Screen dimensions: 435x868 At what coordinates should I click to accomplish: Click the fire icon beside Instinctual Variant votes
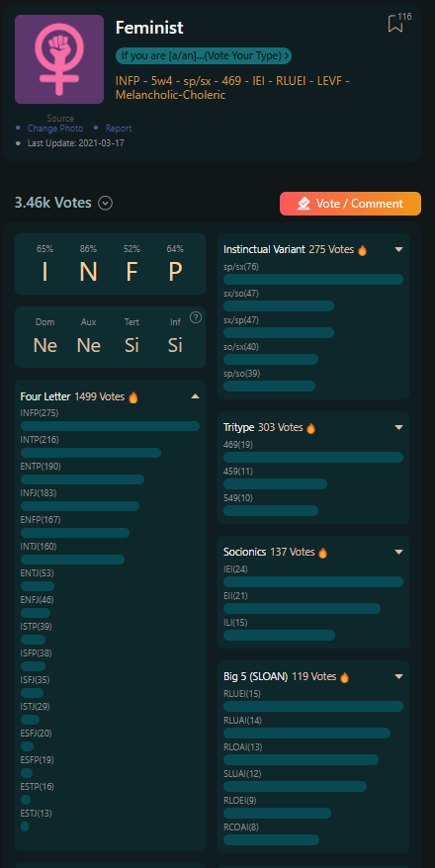click(363, 250)
